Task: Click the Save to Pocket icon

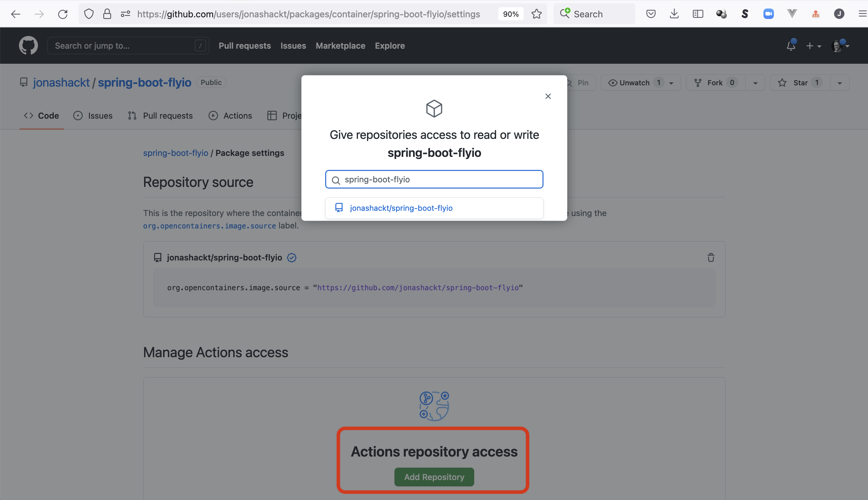Action: pyautogui.click(x=651, y=14)
